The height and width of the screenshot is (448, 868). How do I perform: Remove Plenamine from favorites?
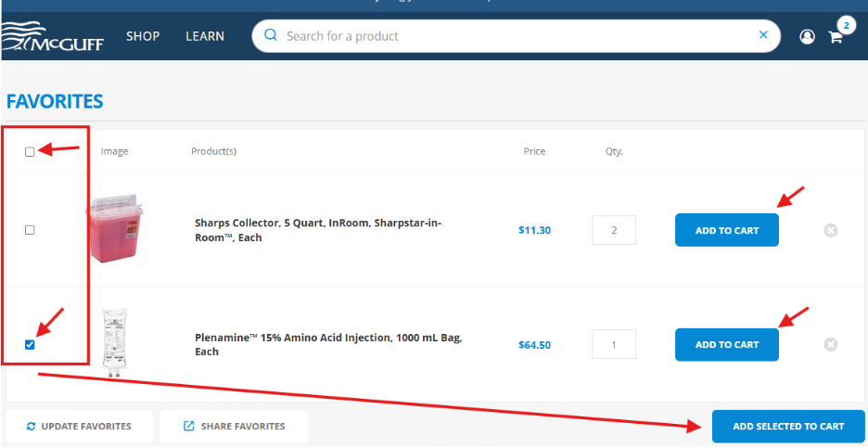point(831,344)
